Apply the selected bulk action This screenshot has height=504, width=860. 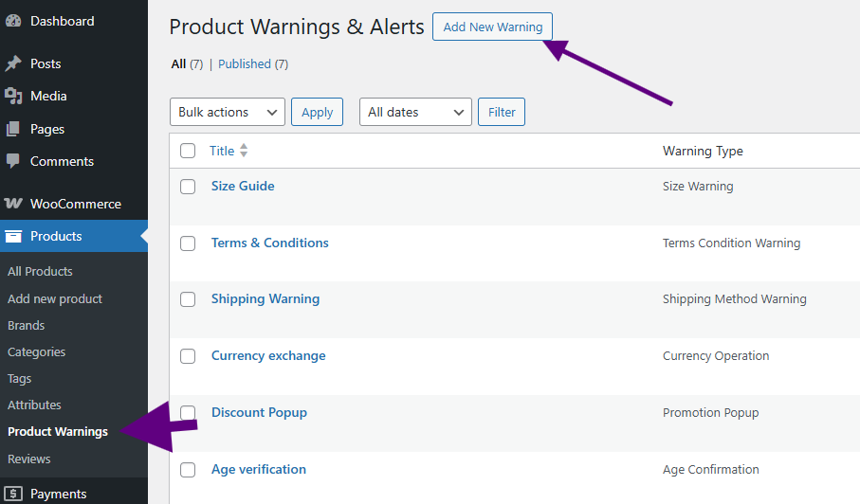click(x=317, y=112)
